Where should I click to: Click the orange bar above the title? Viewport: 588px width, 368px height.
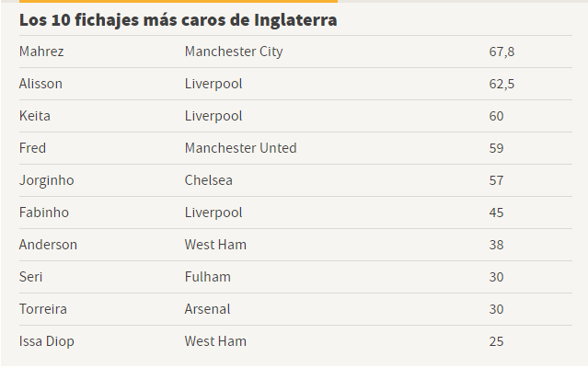coord(179,1)
